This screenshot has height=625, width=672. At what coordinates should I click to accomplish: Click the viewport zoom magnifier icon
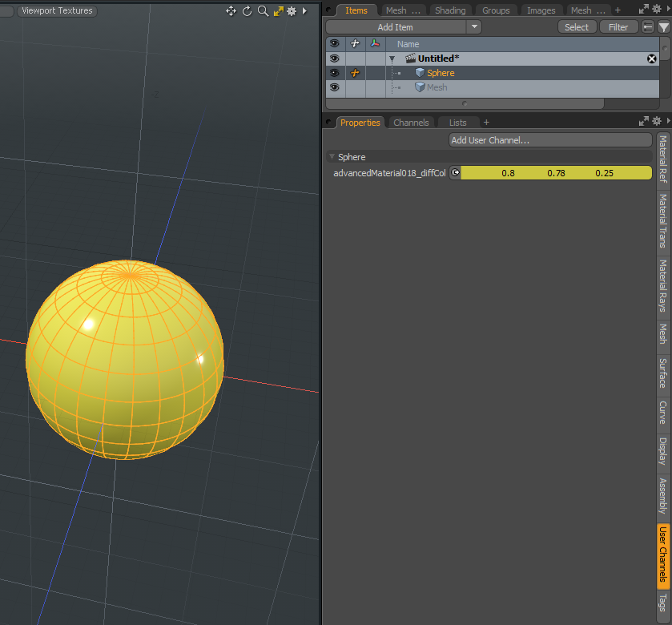[x=263, y=11]
